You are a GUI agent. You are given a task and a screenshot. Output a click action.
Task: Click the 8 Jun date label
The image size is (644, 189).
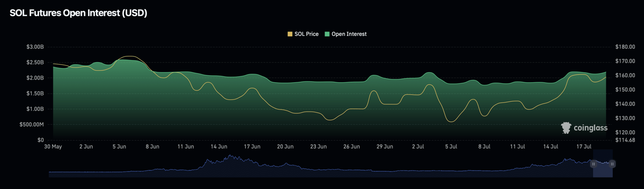coord(153,147)
